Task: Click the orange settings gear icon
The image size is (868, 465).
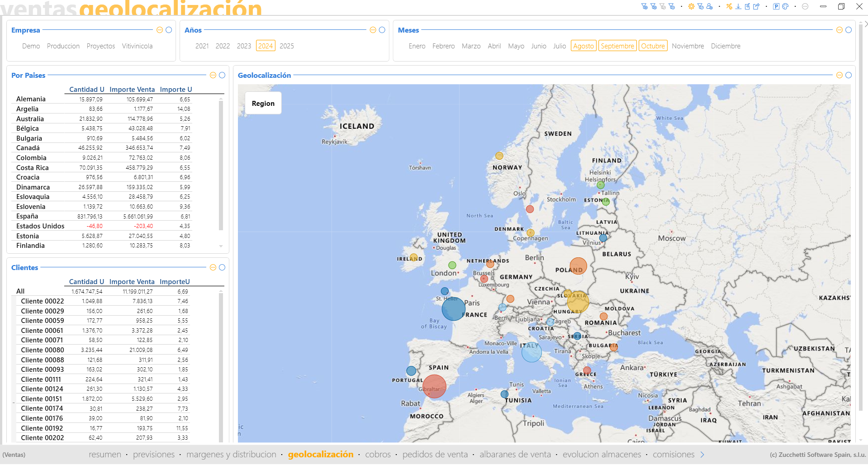Action: [x=691, y=6]
